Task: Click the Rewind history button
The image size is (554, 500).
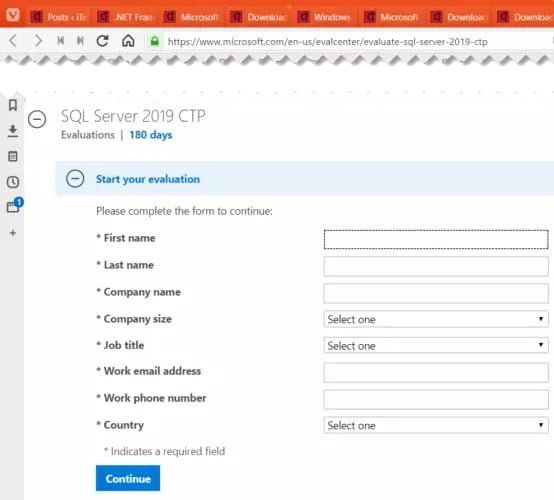Action: [61, 41]
